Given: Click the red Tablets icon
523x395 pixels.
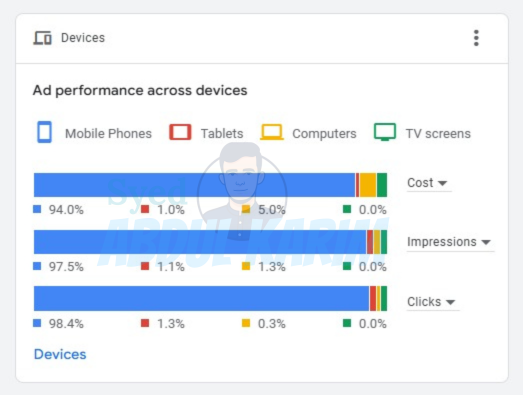Looking at the screenshot, I should 180,132.
